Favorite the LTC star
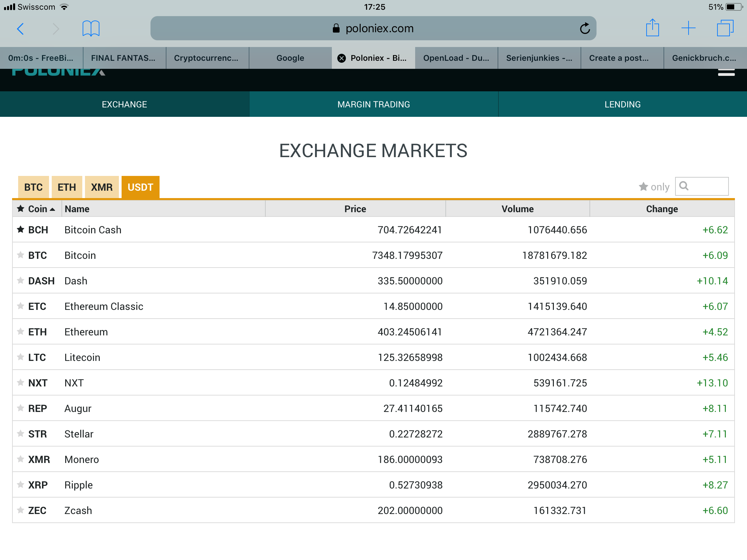The height and width of the screenshot is (560, 747). click(20, 357)
